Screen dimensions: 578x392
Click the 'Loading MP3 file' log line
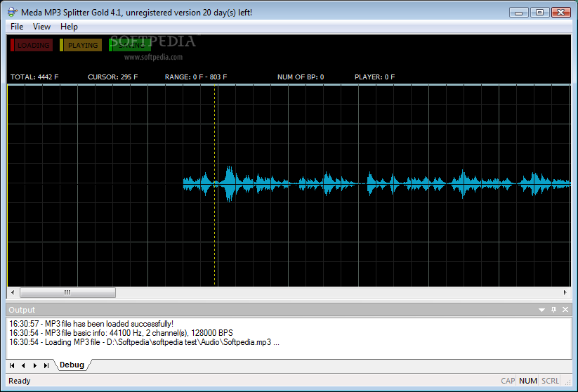click(144, 342)
